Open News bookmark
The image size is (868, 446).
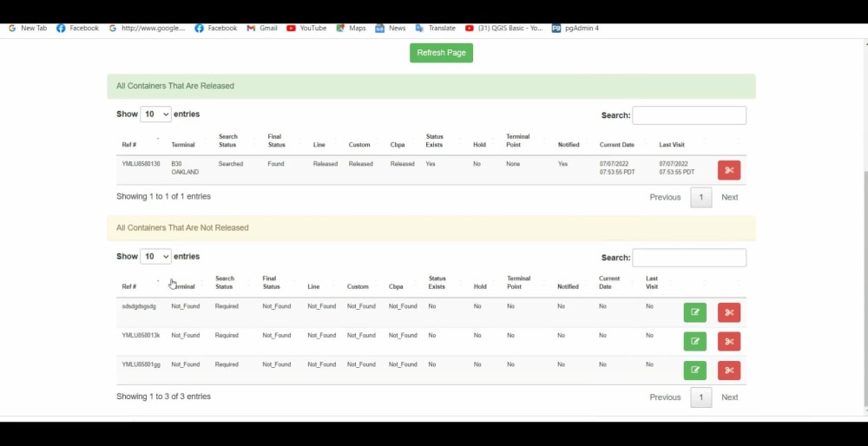tap(391, 29)
